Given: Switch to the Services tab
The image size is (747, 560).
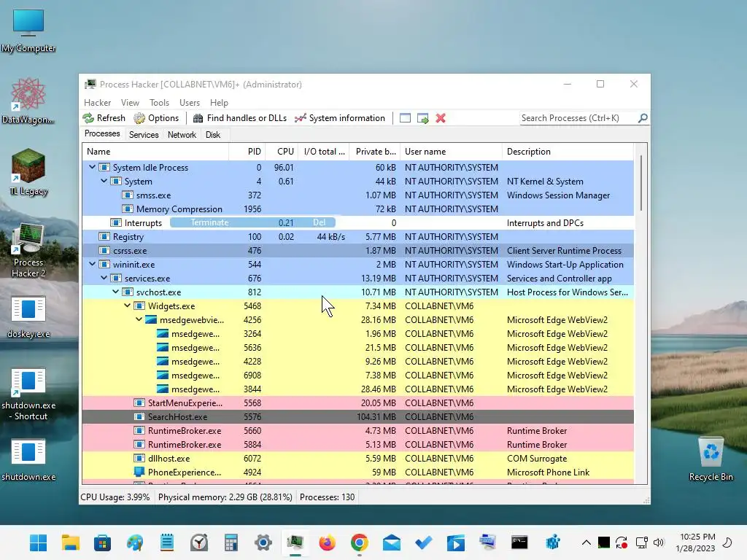Looking at the screenshot, I should [144, 135].
